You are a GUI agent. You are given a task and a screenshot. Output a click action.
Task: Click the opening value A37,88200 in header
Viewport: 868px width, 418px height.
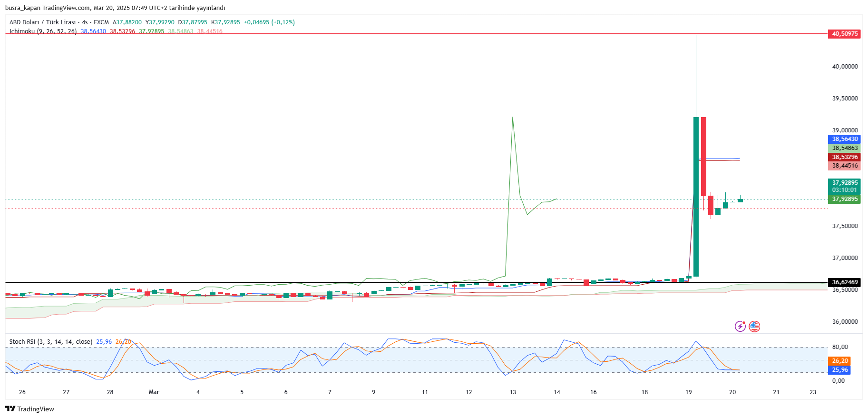(x=127, y=22)
